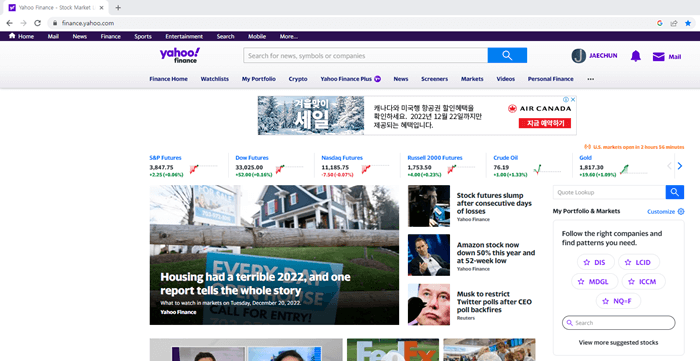Image resolution: width=700 pixels, height=361 pixels.
Task: Open a new browser tab with plus
Action: [118, 8]
